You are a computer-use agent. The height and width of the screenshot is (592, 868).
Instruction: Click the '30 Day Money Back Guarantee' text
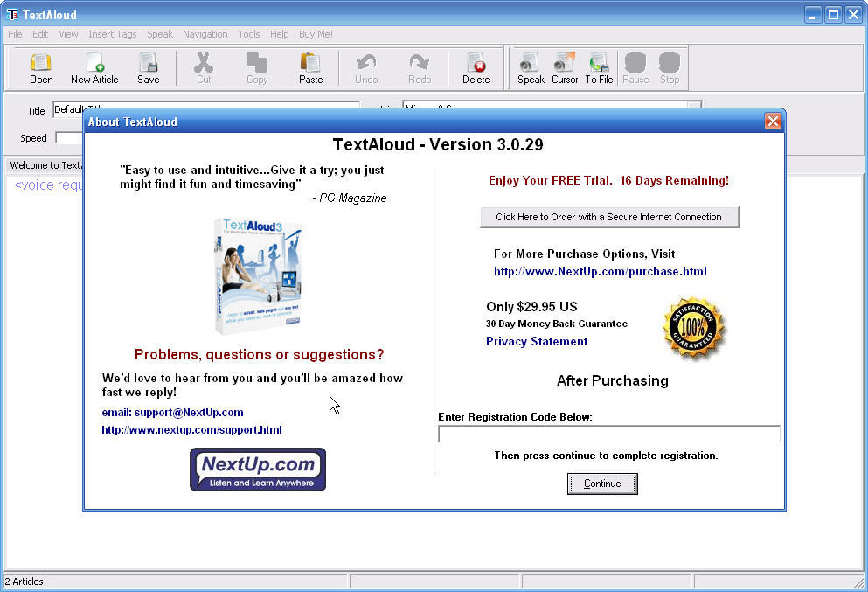pyautogui.click(x=556, y=324)
